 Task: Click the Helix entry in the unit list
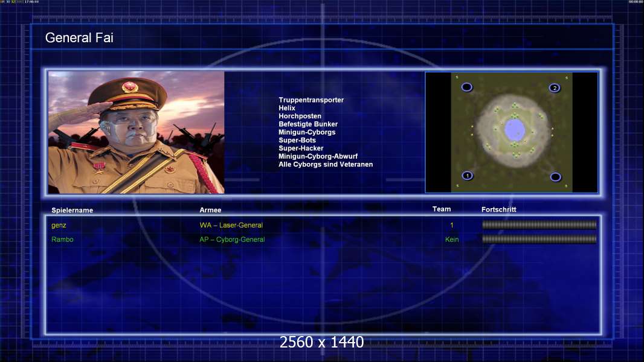[x=287, y=108]
